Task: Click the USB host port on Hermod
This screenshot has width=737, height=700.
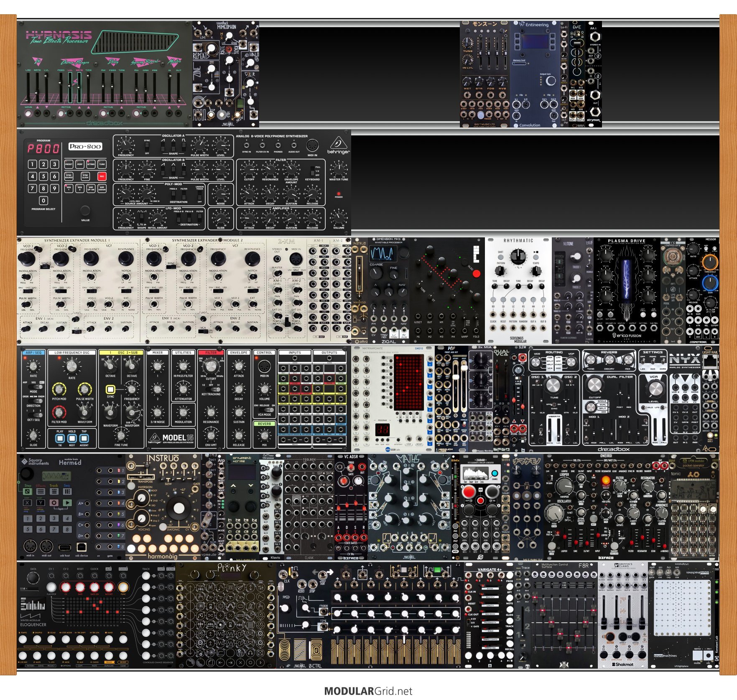Action: click(x=65, y=548)
